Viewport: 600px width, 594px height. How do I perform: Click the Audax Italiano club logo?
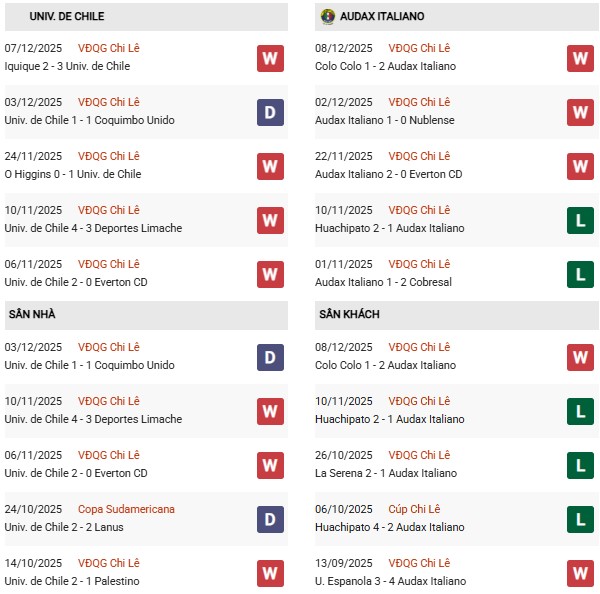point(328,16)
